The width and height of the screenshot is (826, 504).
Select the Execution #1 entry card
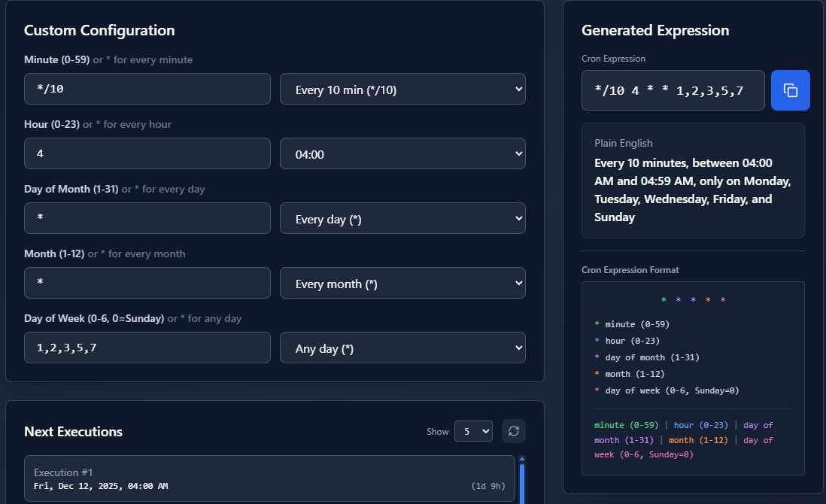point(269,478)
